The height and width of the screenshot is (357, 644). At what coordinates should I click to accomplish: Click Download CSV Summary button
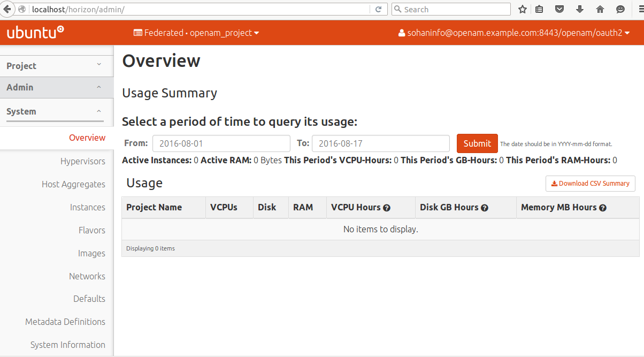tap(591, 183)
